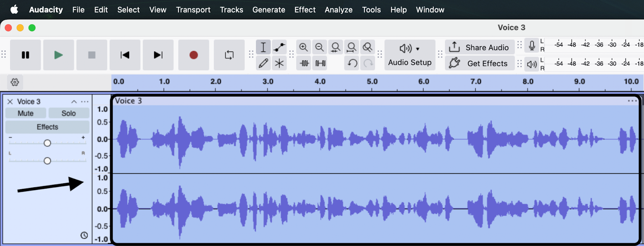Select the Draw pencil tool
Viewport: 644px width, 246px height.
(x=263, y=63)
